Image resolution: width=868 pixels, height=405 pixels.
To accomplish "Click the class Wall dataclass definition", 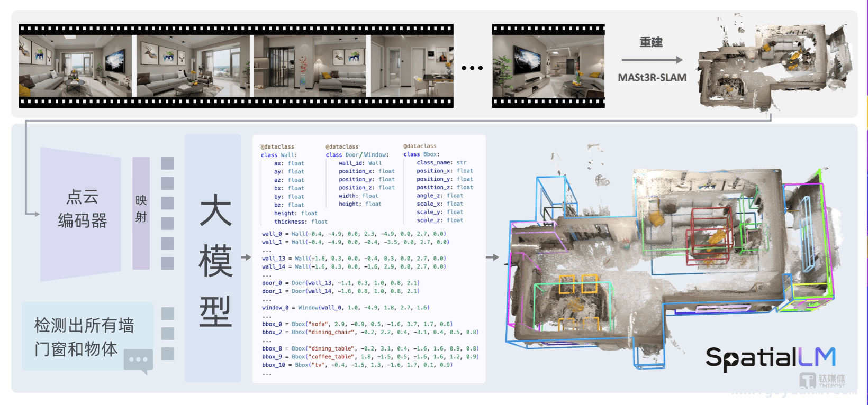I will point(294,184).
